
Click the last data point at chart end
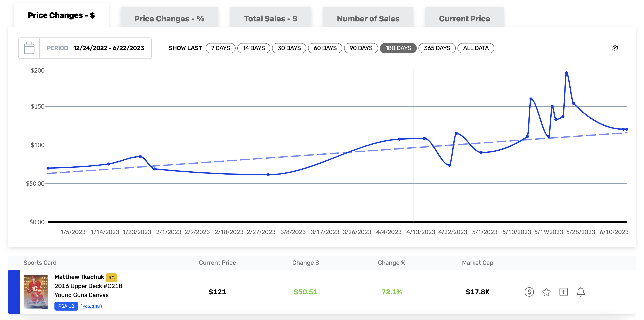626,129
